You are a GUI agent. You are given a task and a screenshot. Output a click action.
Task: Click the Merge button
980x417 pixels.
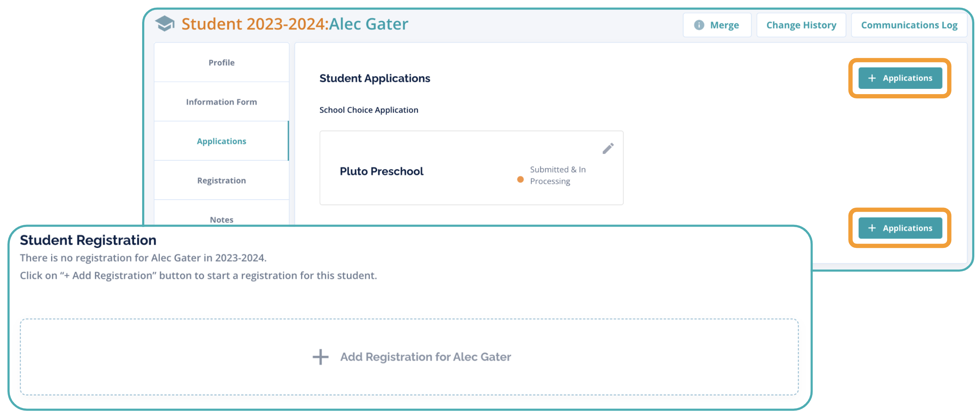tap(723, 25)
